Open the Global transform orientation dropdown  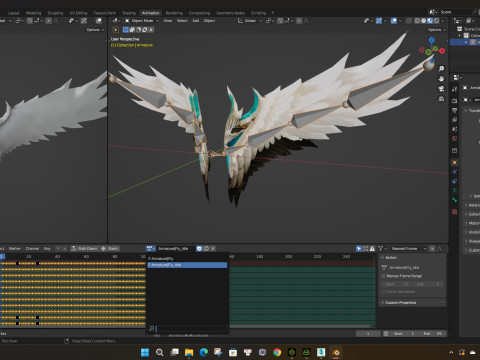pyautogui.click(x=249, y=21)
